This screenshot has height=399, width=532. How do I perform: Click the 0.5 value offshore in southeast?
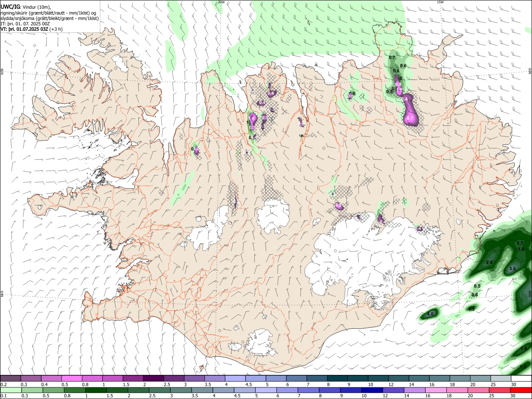[477, 286]
